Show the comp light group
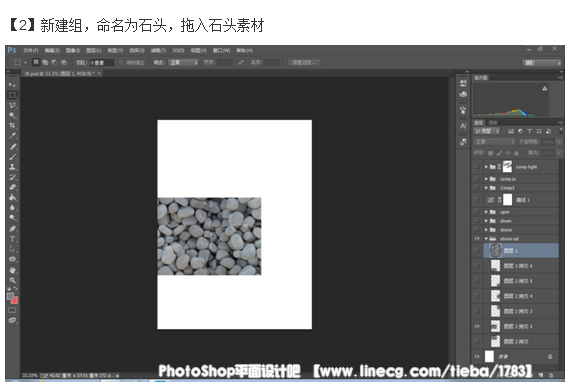582x388 pixels. [477, 167]
